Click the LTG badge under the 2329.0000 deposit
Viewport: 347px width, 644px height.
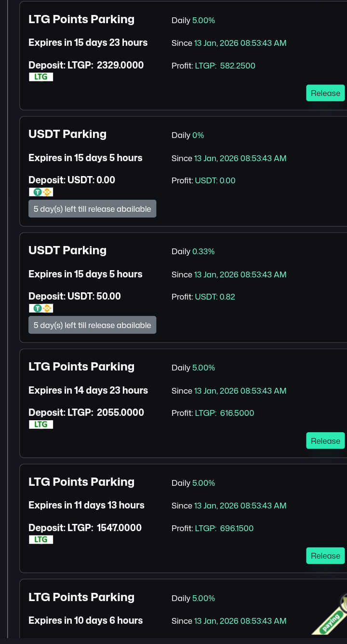[41, 77]
